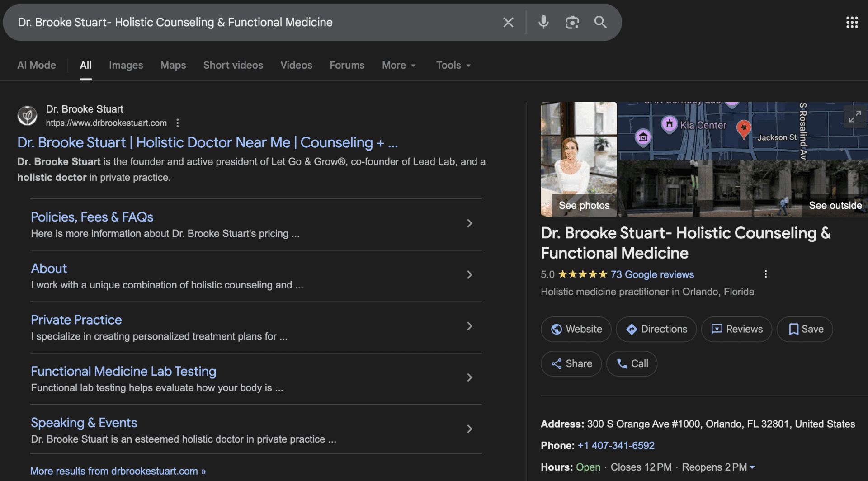The image size is (868, 481).
Task: Start voice search with microphone icon
Action: (543, 22)
